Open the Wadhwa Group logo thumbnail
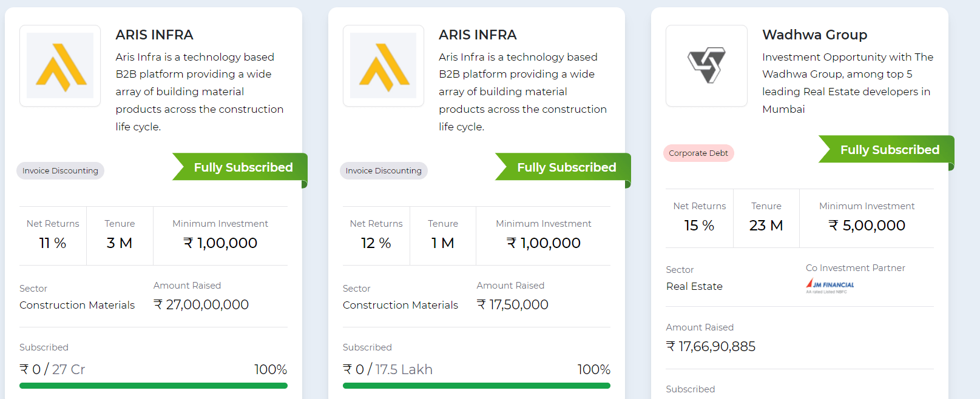980x399 pixels. [x=706, y=65]
